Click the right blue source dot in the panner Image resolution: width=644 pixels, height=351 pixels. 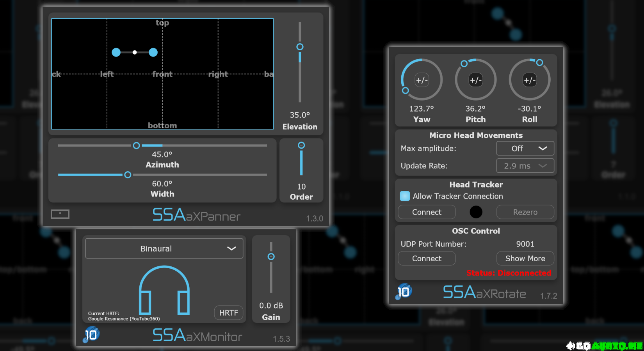pyautogui.click(x=153, y=52)
